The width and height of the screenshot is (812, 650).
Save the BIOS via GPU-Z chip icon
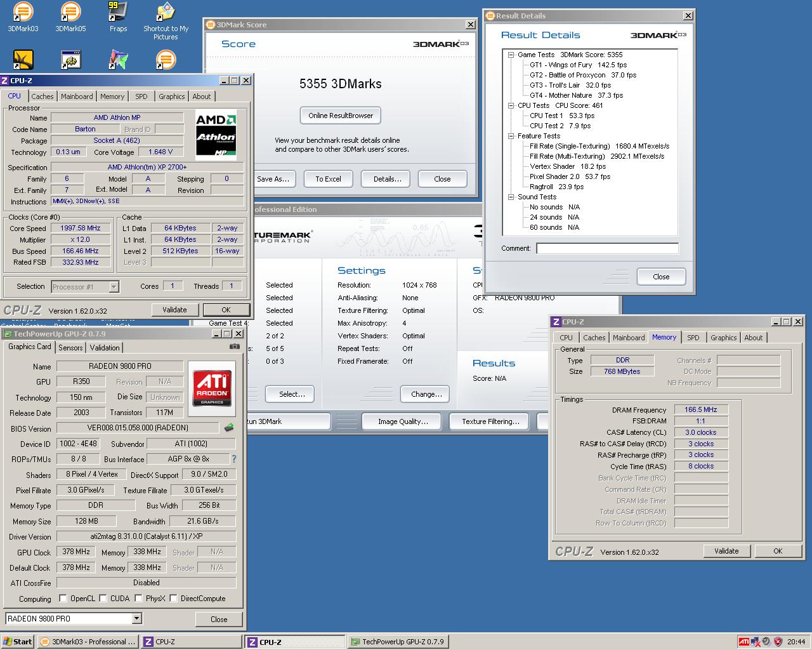229,428
